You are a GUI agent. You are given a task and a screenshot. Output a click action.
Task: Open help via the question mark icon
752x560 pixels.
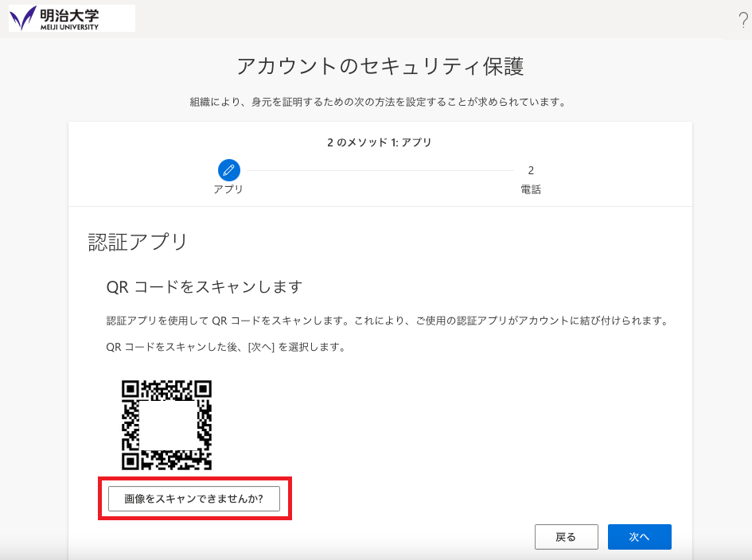(743, 20)
